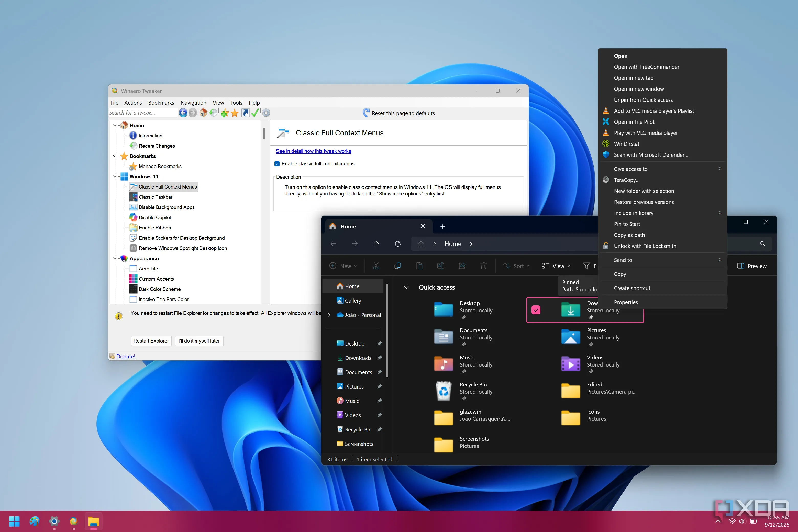Uncheck Enable classic full context menus
798x532 pixels.
pyautogui.click(x=277, y=164)
